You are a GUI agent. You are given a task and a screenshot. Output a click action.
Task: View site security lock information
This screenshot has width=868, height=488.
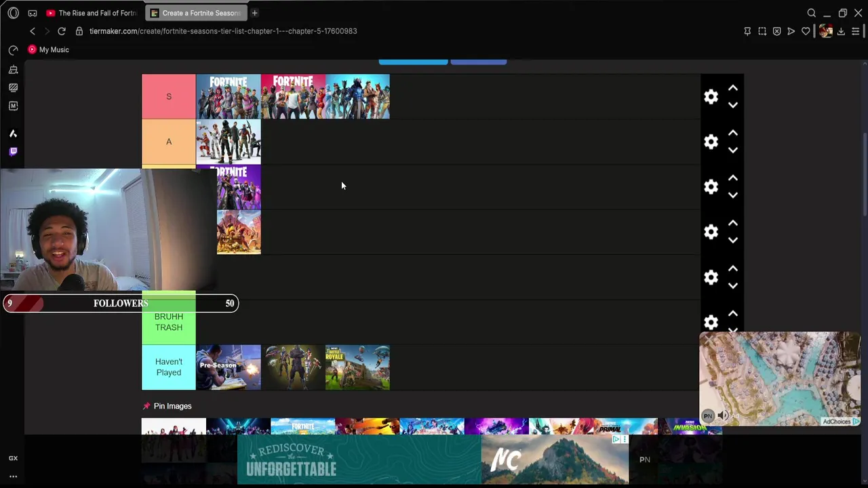point(79,31)
